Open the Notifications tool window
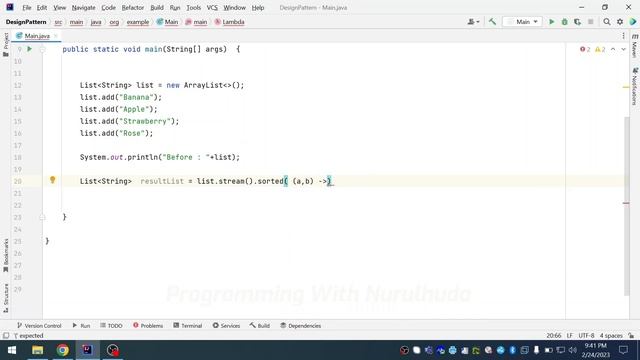Viewport: 640px width, 360px height. (x=634, y=87)
